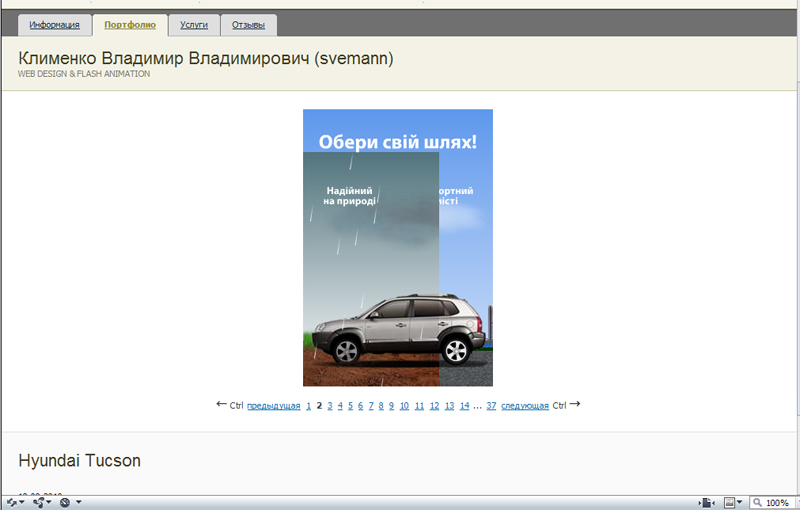Jump to portfolio page 37
Image resolution: width=800 pixels, height=510 pixels.
pos(491,406)
